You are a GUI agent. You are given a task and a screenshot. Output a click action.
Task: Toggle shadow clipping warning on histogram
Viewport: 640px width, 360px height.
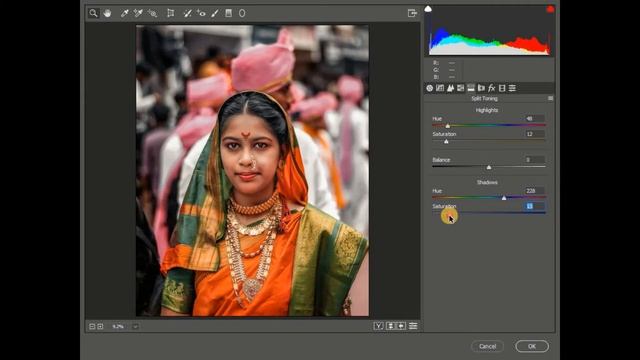[428, 9]
